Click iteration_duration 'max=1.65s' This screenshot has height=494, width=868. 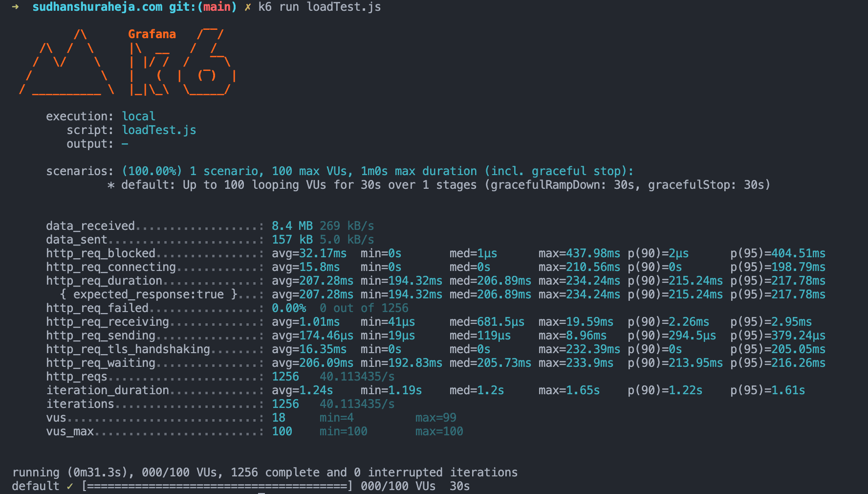click(569, 390)
